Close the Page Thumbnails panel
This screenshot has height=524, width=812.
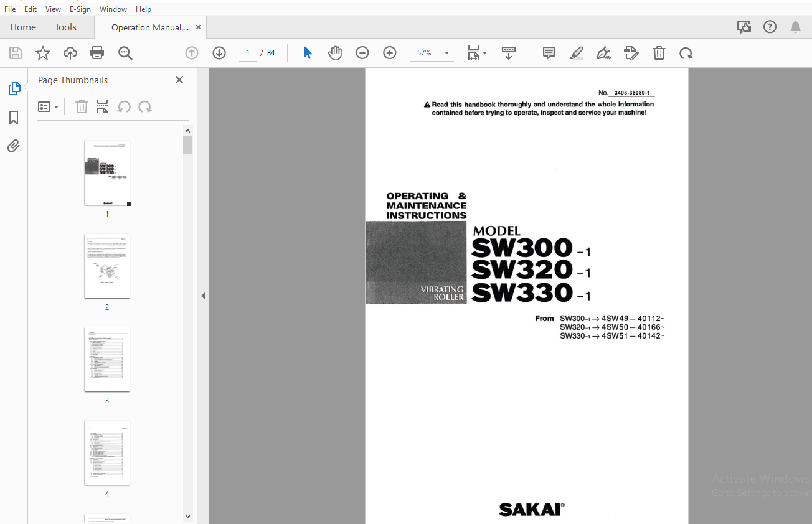coord(179,80)
